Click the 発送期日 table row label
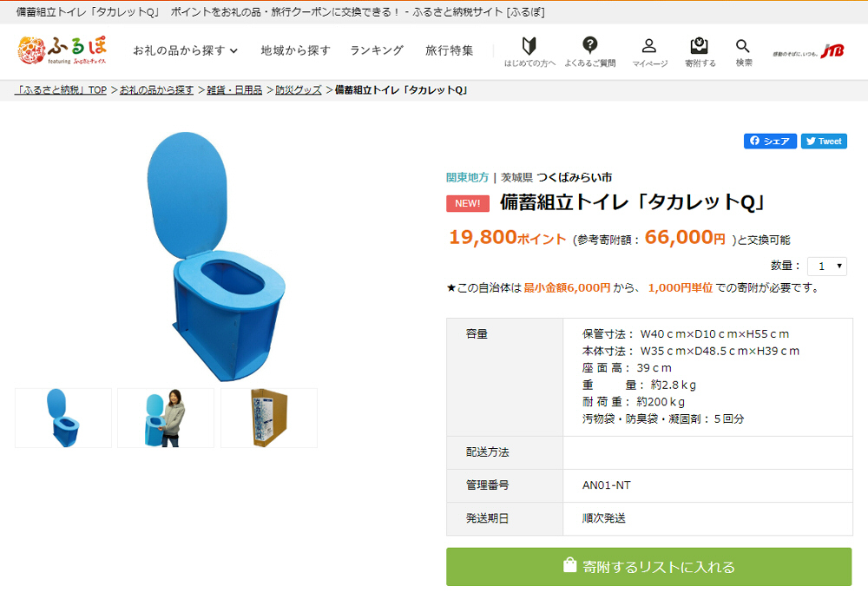 click(x=487, y=518)
